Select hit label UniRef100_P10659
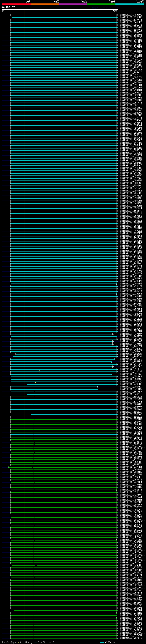 tap(131, 495)
